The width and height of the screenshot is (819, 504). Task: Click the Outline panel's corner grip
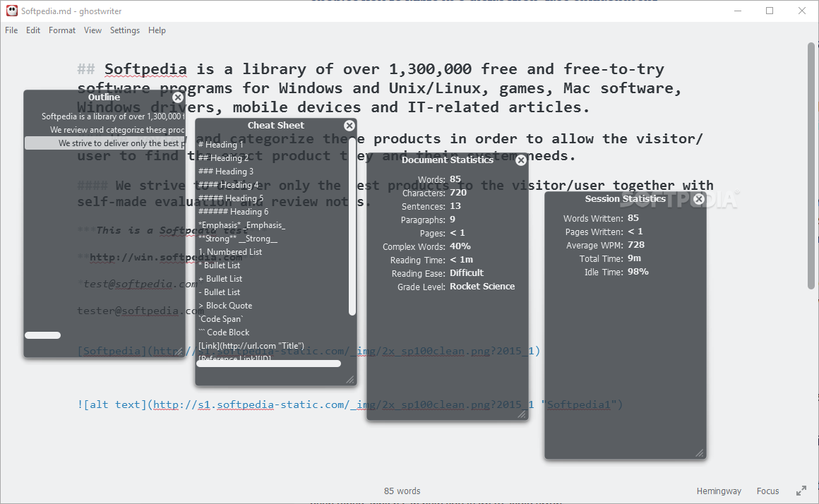click(179, 352)
